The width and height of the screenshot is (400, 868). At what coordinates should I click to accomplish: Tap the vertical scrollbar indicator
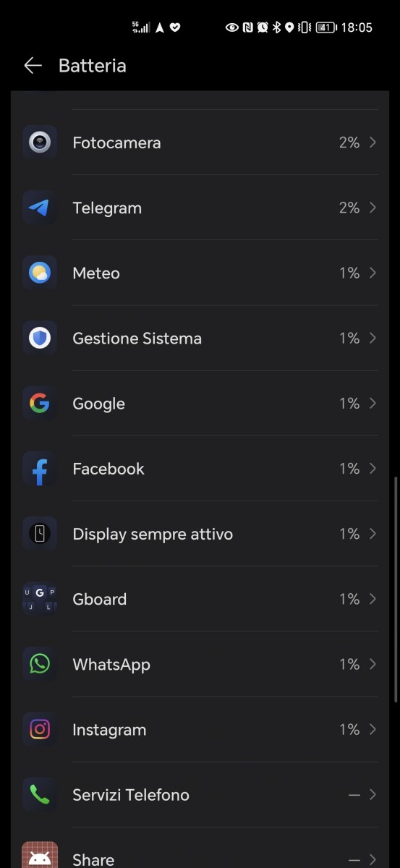click(x=395, y=590)
